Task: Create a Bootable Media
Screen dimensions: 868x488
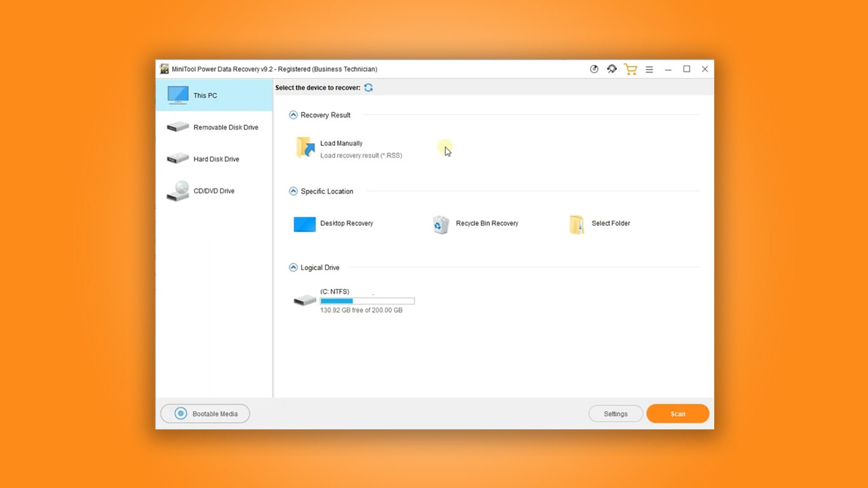Action: pos(205,413)
